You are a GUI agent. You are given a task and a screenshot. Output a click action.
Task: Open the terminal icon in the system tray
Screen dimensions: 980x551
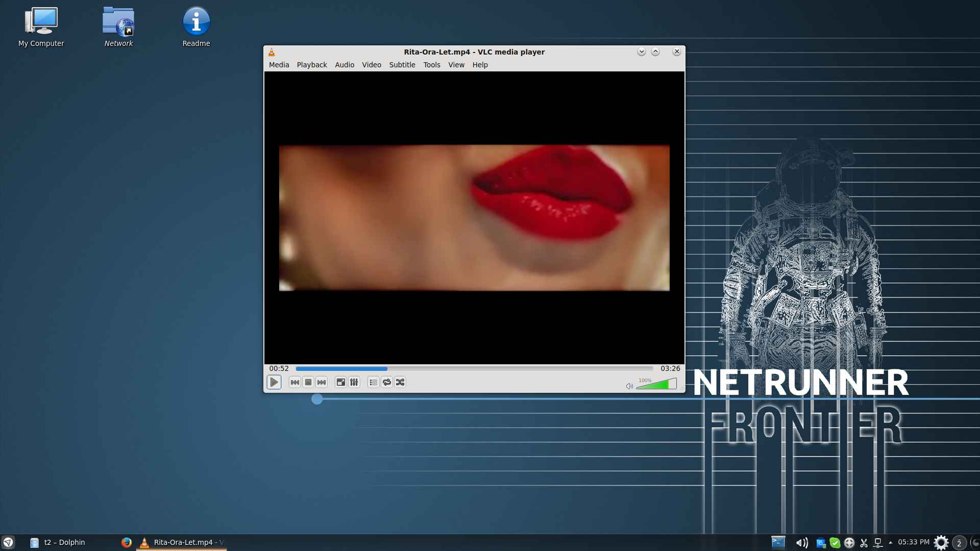(x=778, y=542)
